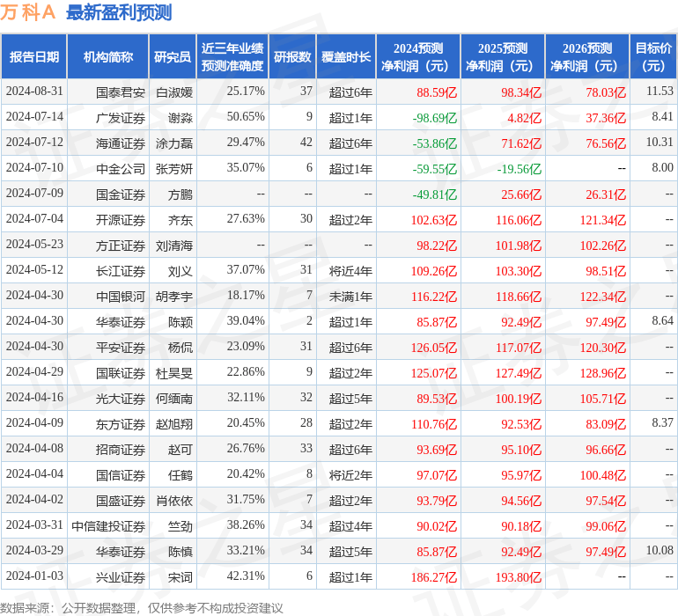The height and width of the screenshot is (616, 678).
Task: Select the -98.69亿 forecast cell
Action: [435, 118]
